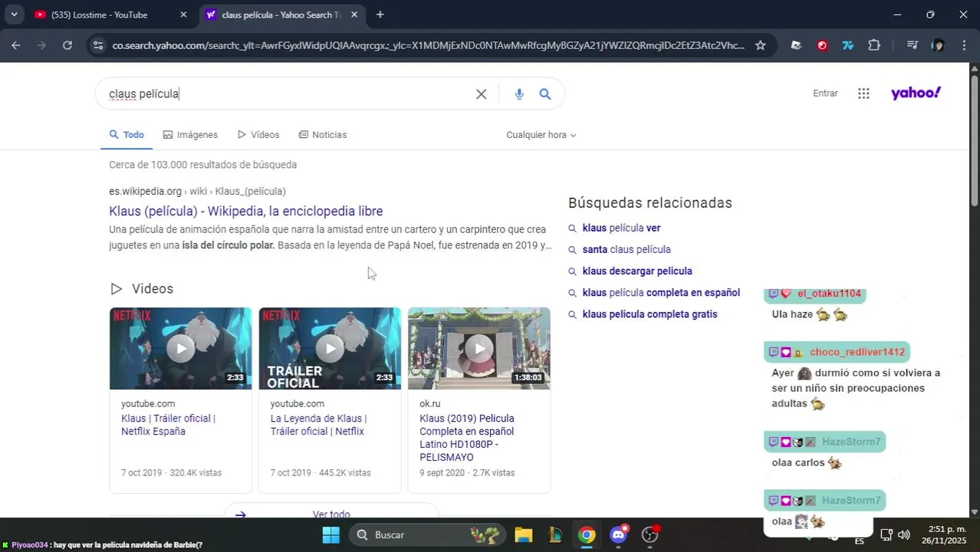This screenshot has width=980, height=552.
Task: Open File Explorer from the taskbar
Action: tap(524, 534)
